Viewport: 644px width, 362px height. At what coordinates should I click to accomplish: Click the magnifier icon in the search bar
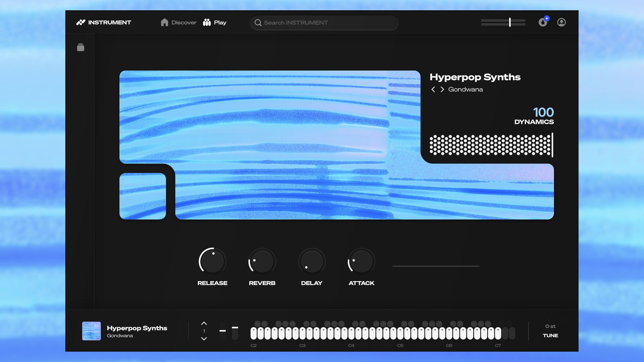(x=258, y=22)
